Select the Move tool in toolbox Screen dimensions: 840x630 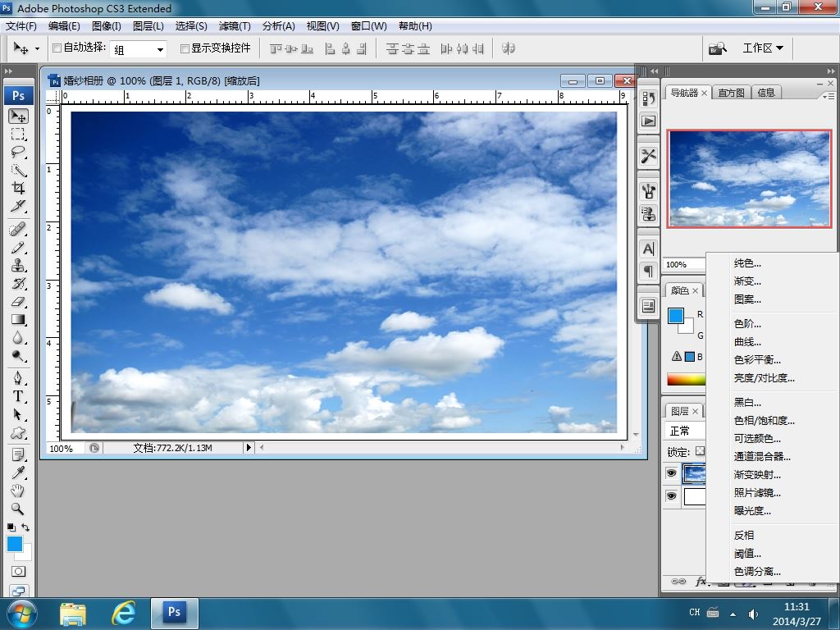(x=18, y=116)
